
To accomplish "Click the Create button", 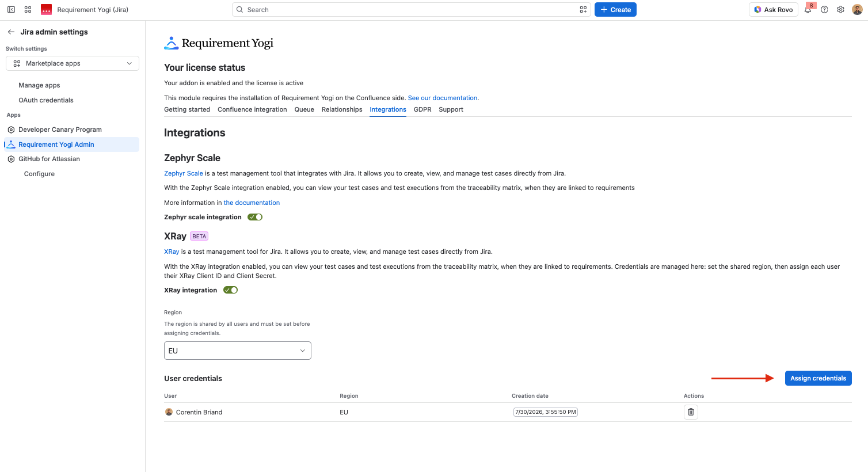I will pyautogui.click(x=615, y=10).
